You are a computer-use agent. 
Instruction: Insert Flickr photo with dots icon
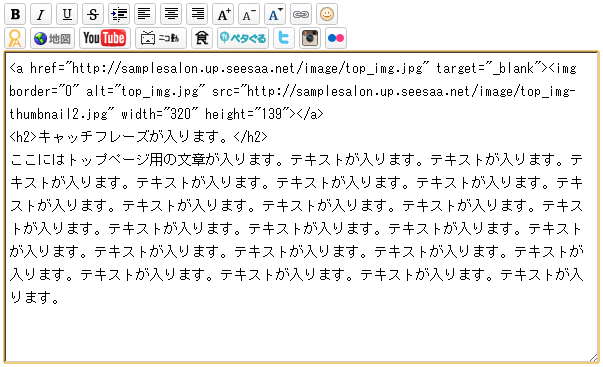pos(336,38)
